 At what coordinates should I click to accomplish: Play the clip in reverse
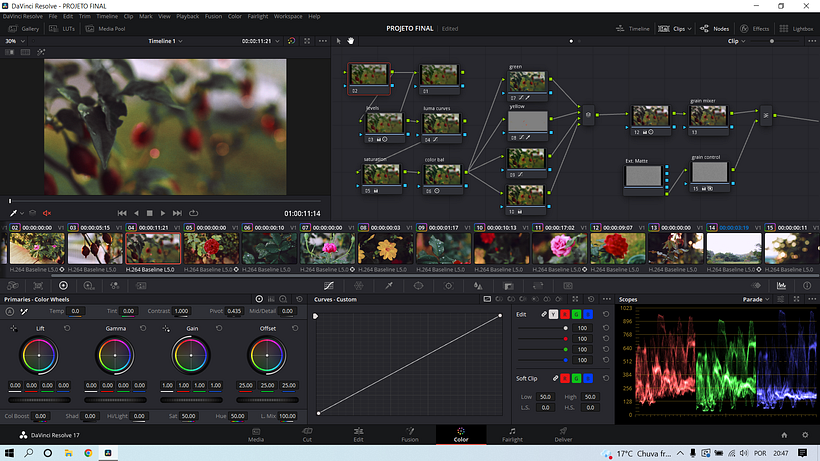click(x=136, y=213)
